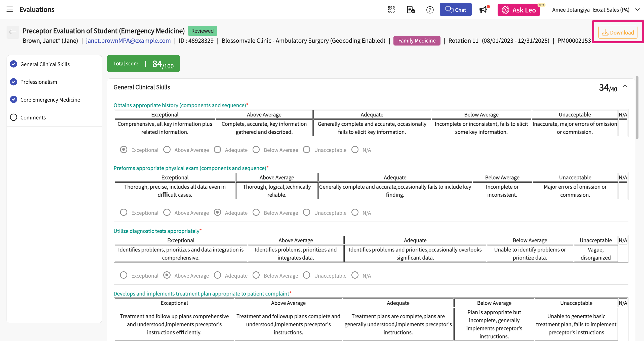Click the General Clinical Skills checkmark icon
Image resolution: width=644 pixels, height=341 pixels.
(14, 64)
